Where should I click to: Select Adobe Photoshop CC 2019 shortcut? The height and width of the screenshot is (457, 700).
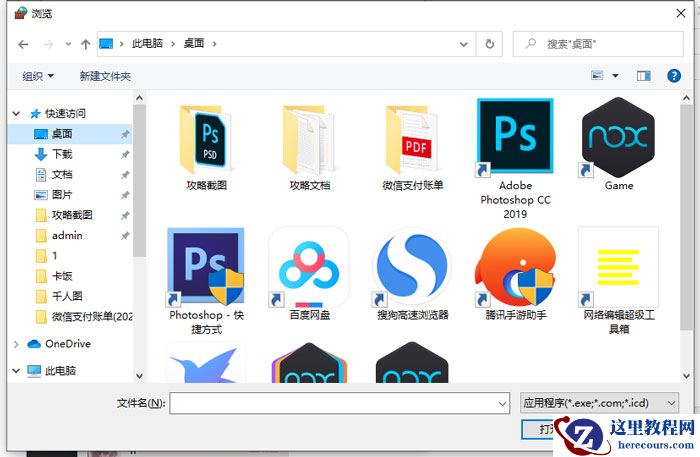pos(515,137)
